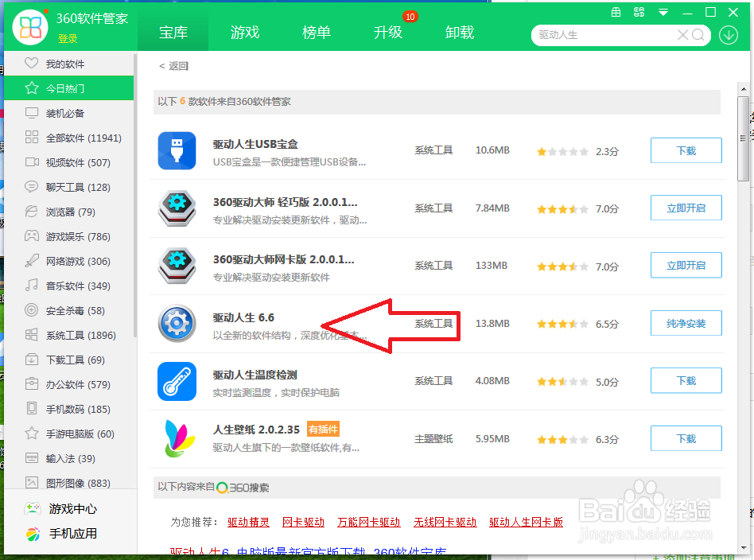Open recommended link 万能网卡驱动
The height and width of the screenshot is (560, 754).
[x=368, y=522]
